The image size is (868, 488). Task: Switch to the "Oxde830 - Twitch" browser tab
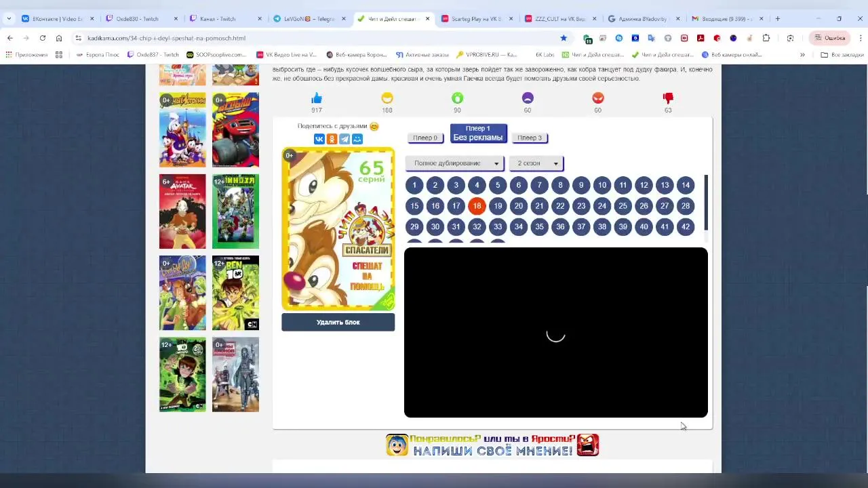[x=142, y=18]
